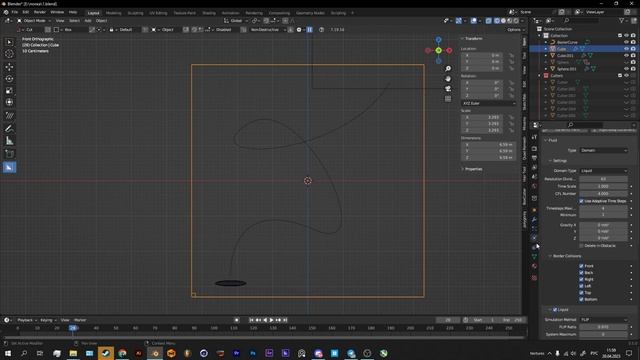The image size is (640, 360).
Task: Switch perspective/orthographic grid icon
Action: 448,99
